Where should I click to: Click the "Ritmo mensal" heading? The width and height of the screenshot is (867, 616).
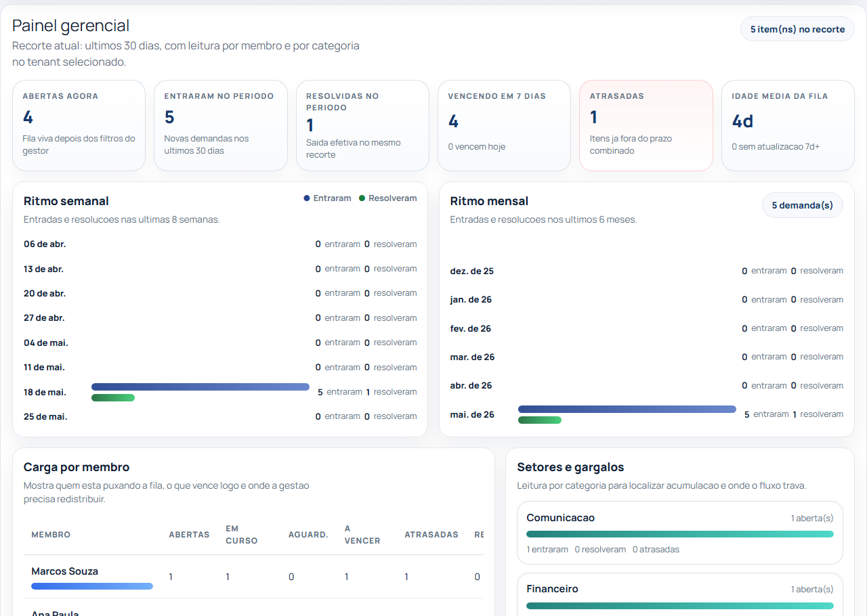point(489,201)
